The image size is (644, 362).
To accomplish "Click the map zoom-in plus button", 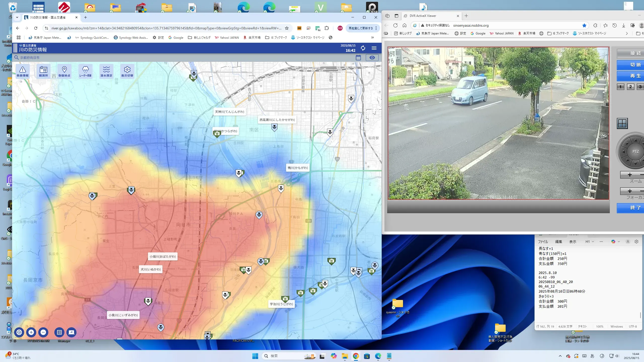I will 31,332.
